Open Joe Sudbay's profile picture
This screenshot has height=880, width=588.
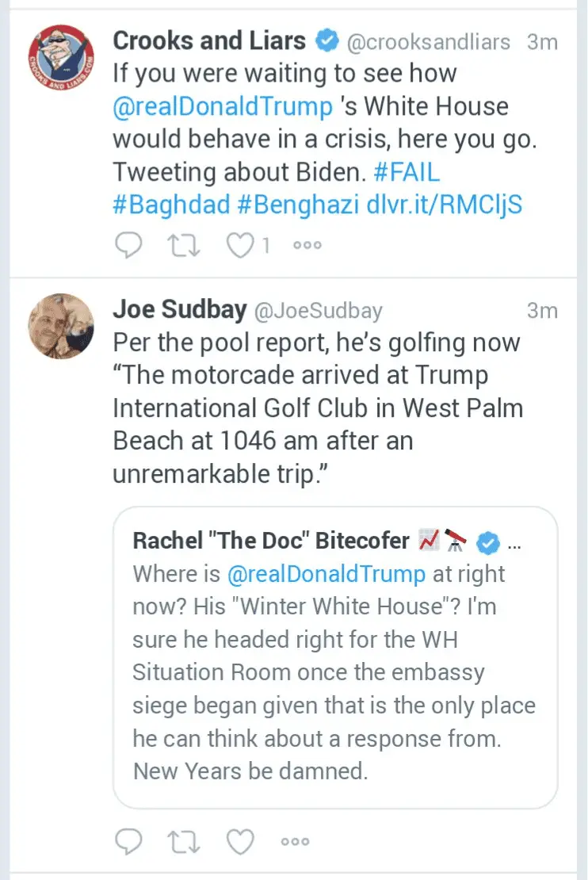[x=61, y=326]
